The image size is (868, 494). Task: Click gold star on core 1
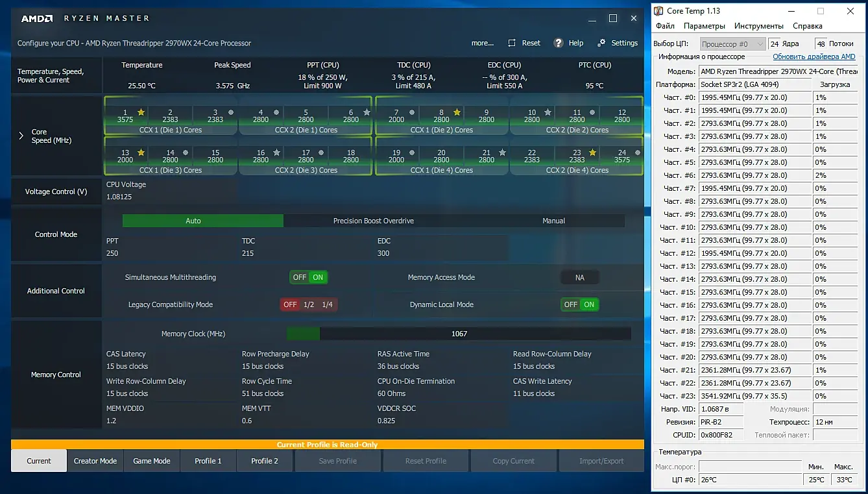coord(141,112)
